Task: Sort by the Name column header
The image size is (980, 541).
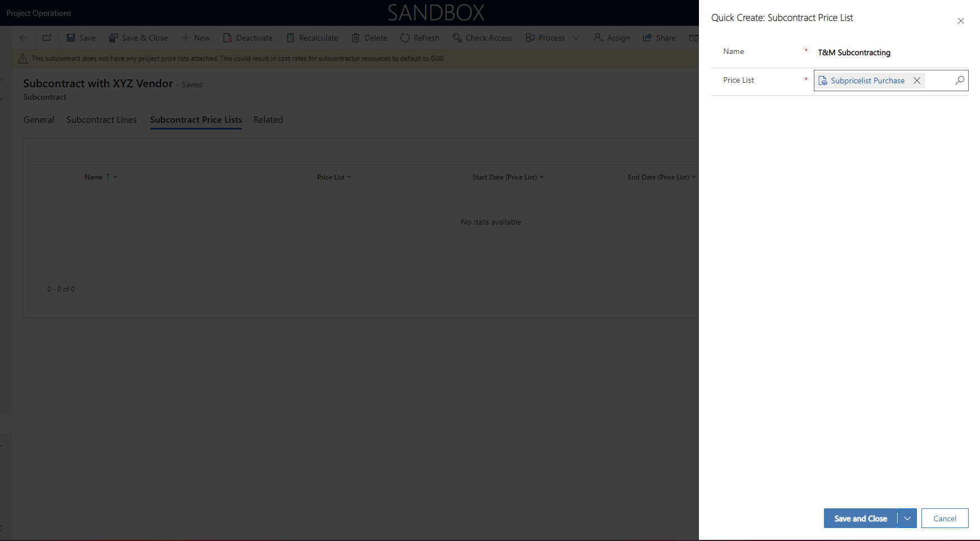Action: (x=101, y=177)
